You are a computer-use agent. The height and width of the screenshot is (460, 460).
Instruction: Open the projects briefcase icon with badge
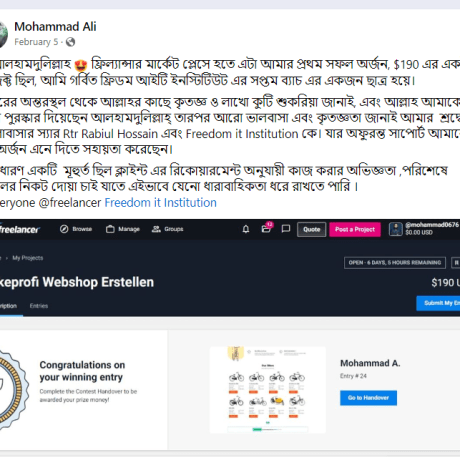click(266, 228)
